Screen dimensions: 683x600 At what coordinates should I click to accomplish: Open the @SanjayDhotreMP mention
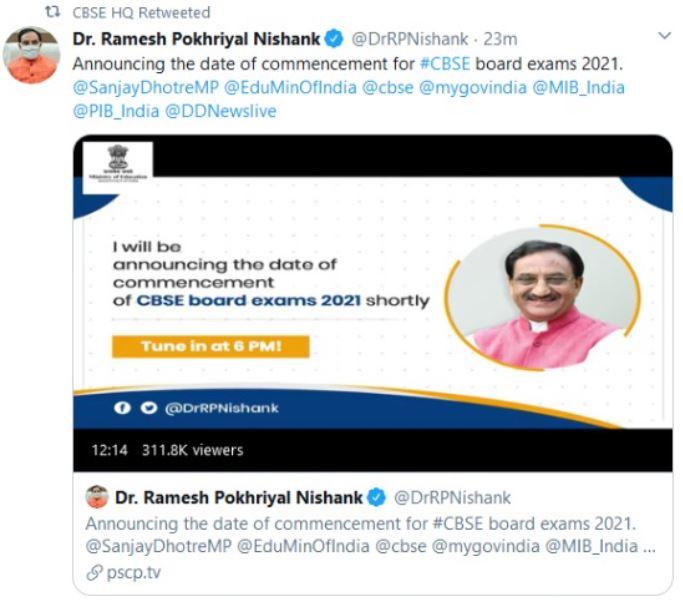point(145,88)
